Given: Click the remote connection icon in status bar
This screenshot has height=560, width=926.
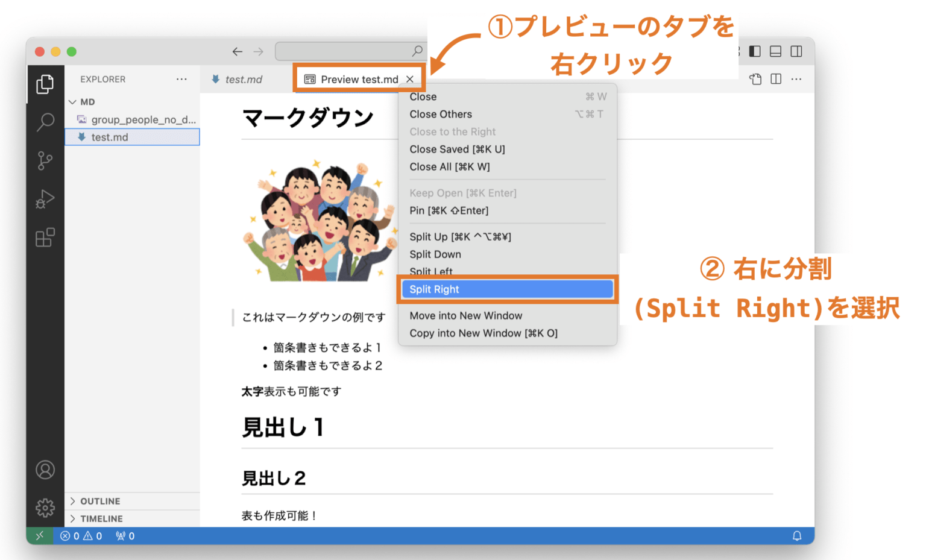Looking at the screenshot, I should 40,535.
